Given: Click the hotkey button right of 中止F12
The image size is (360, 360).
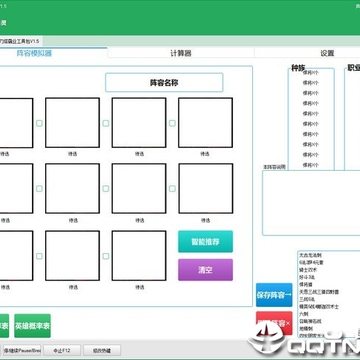Looking at the screenshot, I should (x=102, y=350).
